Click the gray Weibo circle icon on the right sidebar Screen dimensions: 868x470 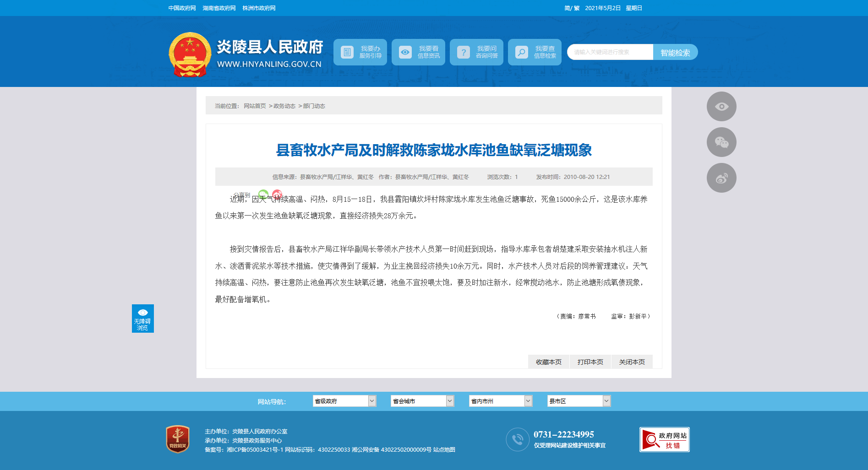click(721, 178)
